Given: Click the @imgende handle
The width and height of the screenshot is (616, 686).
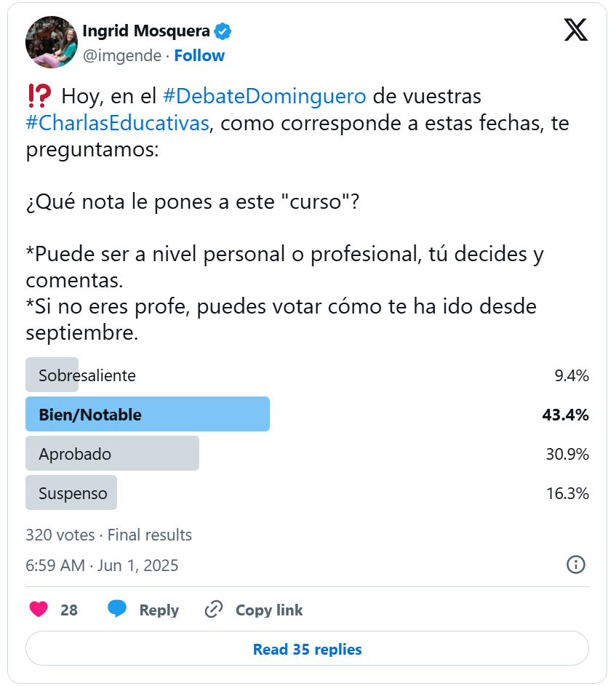Looking at the screenshot, I should point(122,56).
